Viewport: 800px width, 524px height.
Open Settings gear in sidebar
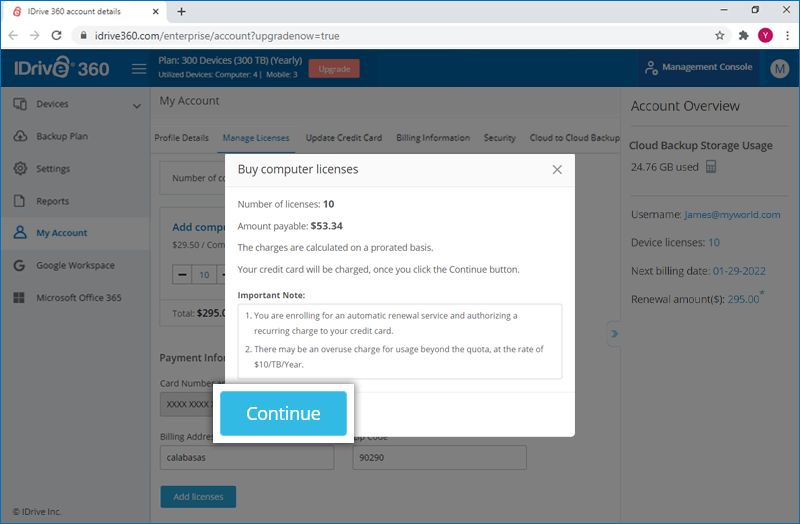[x=20, y=168]
